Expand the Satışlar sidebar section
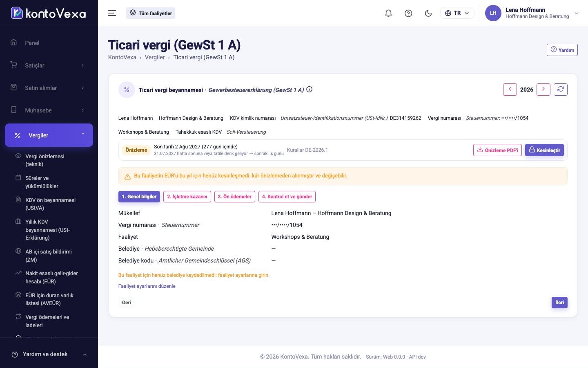Image resolution: width=588 pixels, height=368 pixels. [49, 65]
